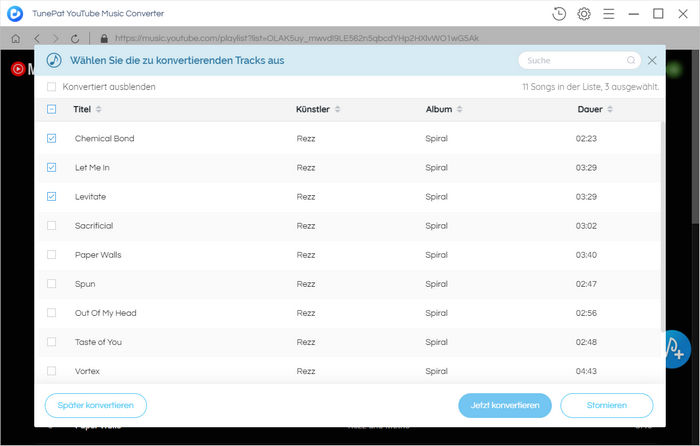Click the songs count status text
The image size is (700, 446).
click(590, 87)
